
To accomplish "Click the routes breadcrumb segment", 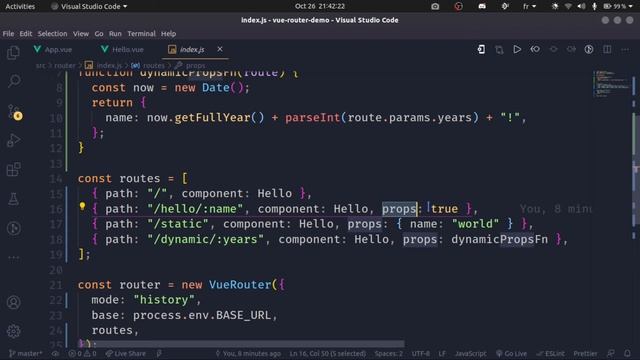I will [x=148, y=65].
